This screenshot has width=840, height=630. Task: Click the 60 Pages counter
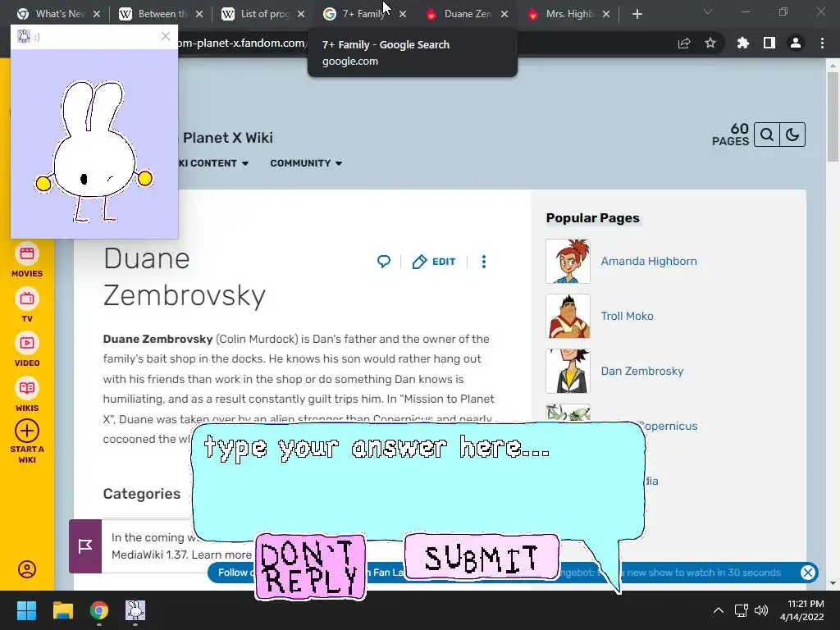tap(730, 135)
